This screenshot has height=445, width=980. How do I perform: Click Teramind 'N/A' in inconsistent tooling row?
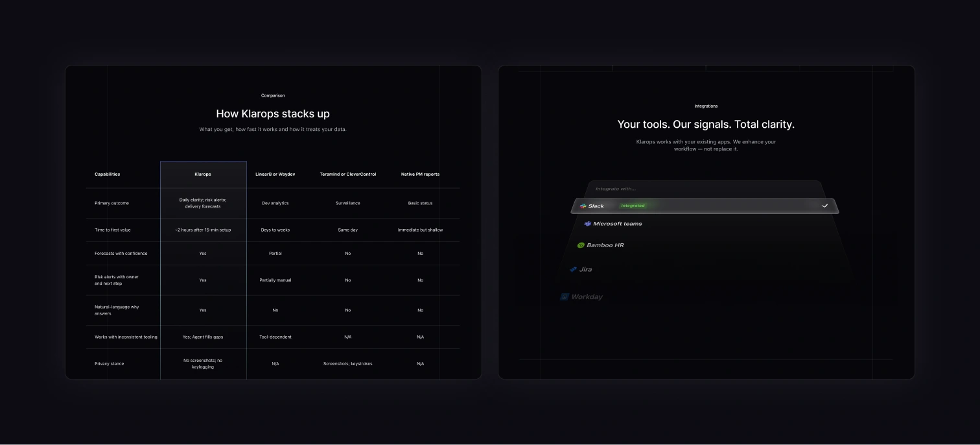coord(348,337)
